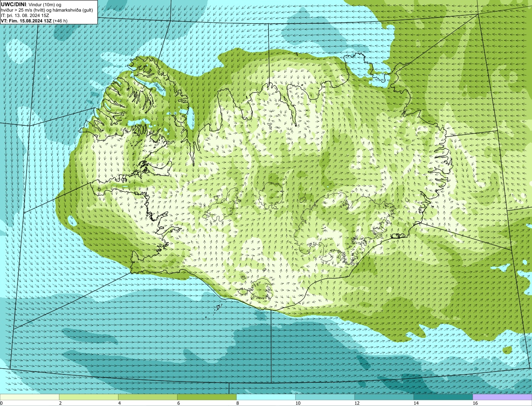This screenshot has height=406, width=532.
Task: Click the light green 2–4 m/s legend swatch
Action: pyautogui.click(x=89, y=397)
